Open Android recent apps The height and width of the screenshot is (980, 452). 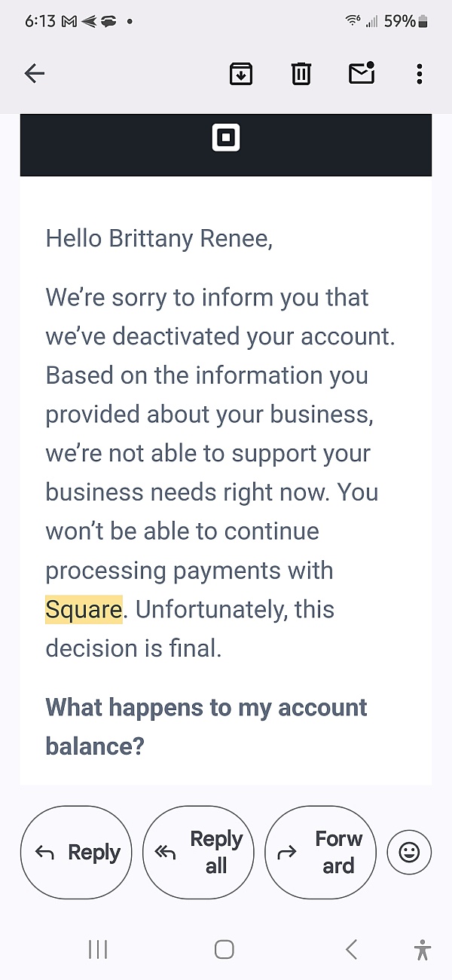98,949
